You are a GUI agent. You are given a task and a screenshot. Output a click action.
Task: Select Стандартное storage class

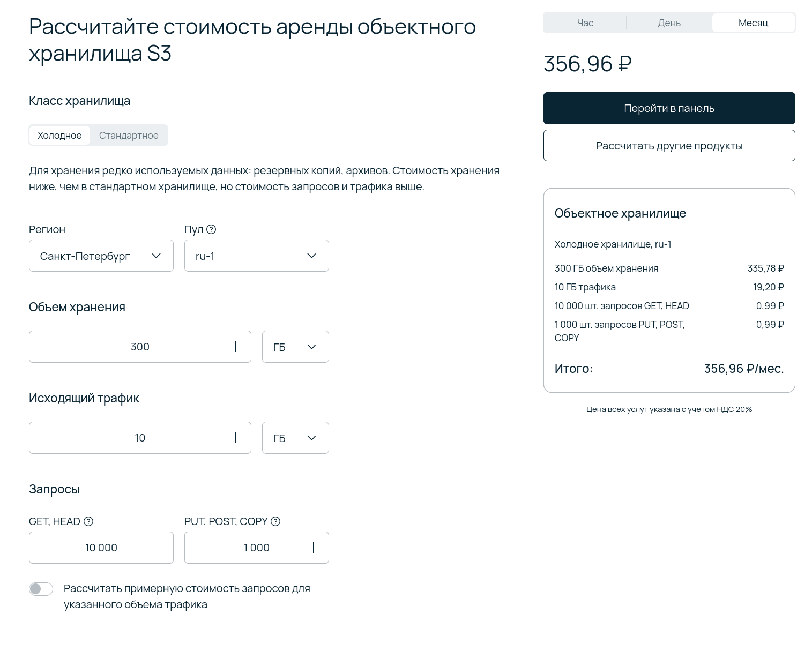pyautogui.click(x=129, y=135)
